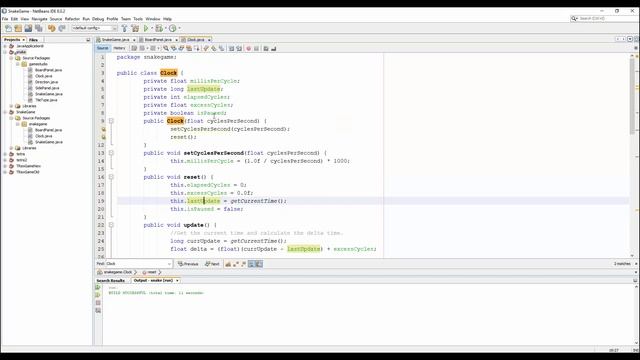
Task: Click the Save All toolbar icon
Action: pyautogui.click(x=39, y=28)
